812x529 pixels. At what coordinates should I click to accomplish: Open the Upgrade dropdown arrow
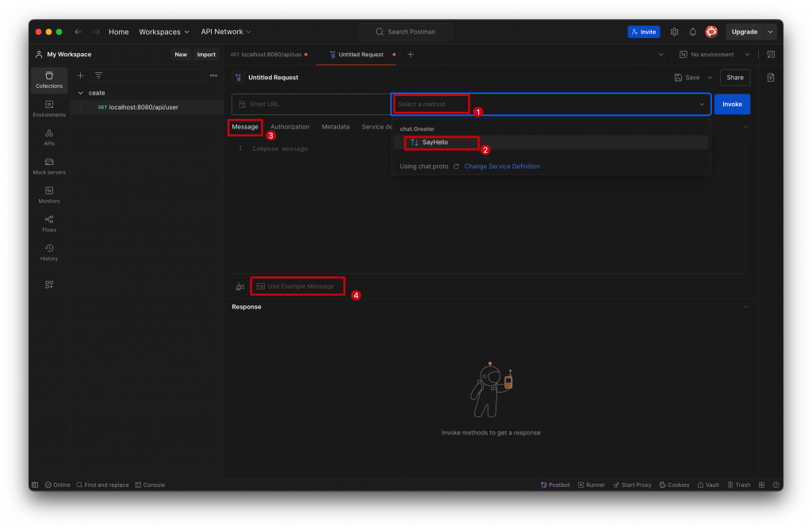coord(770,32)
